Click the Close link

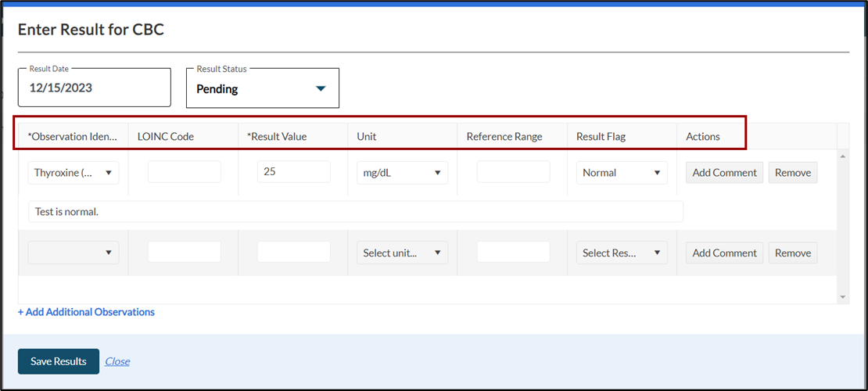pos(117,361)
